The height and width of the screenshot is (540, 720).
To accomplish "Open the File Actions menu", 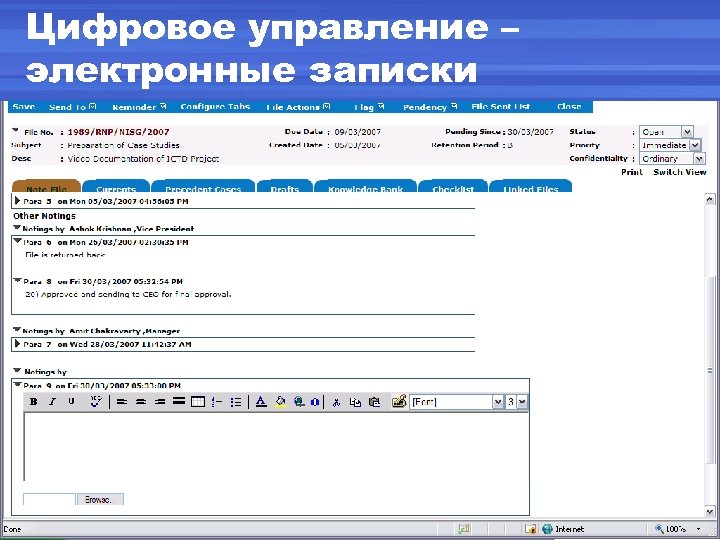I will (298, 107).
